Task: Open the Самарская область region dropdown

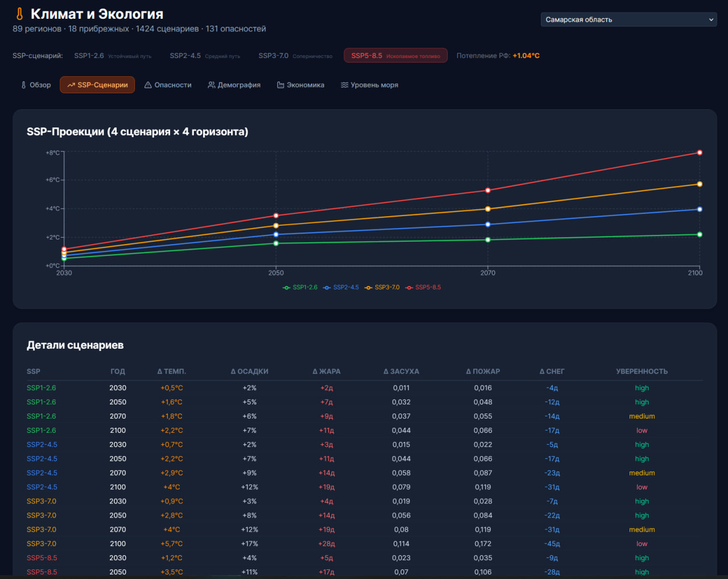Action: pyautogui.click(x=628, y=19)
